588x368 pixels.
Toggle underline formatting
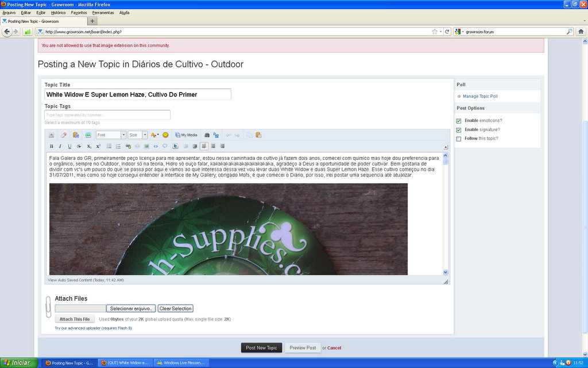point(69,146)
